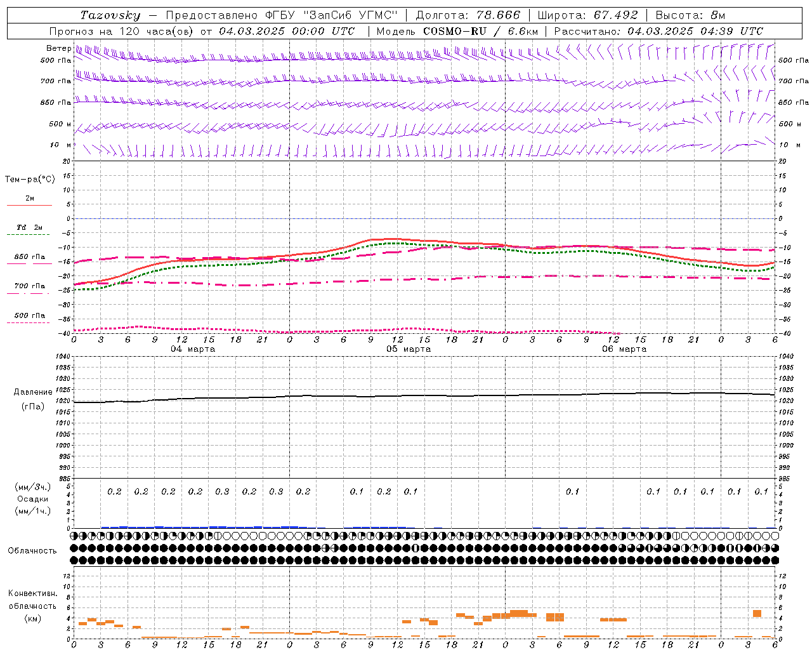Click the line sample under legend '850 гПа'
The image size is (812, 650).
click(x=29, y=263)
